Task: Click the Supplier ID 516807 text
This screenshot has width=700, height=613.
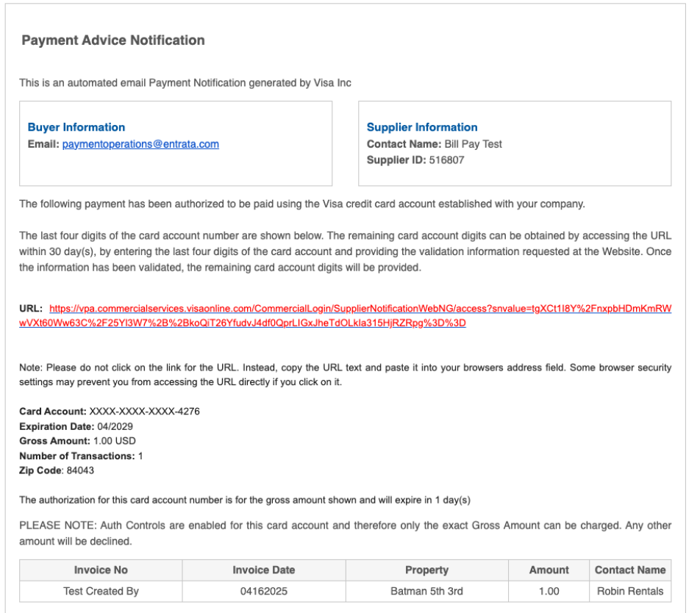Action: pos(415,159)
